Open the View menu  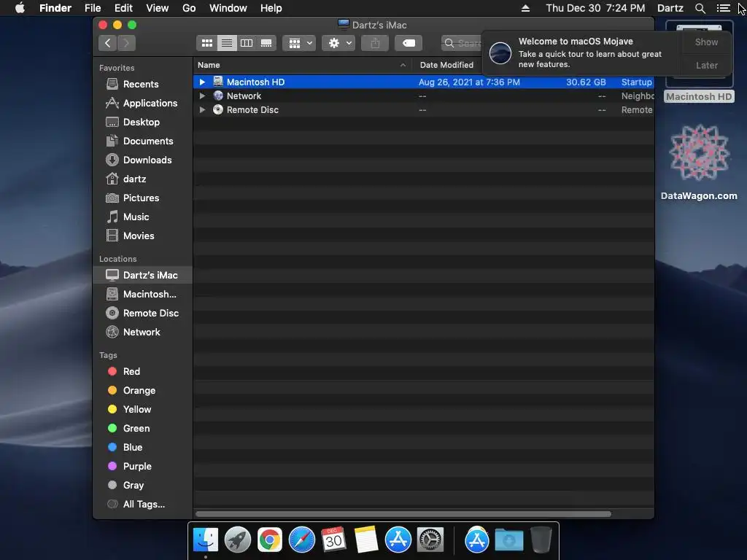158,8
